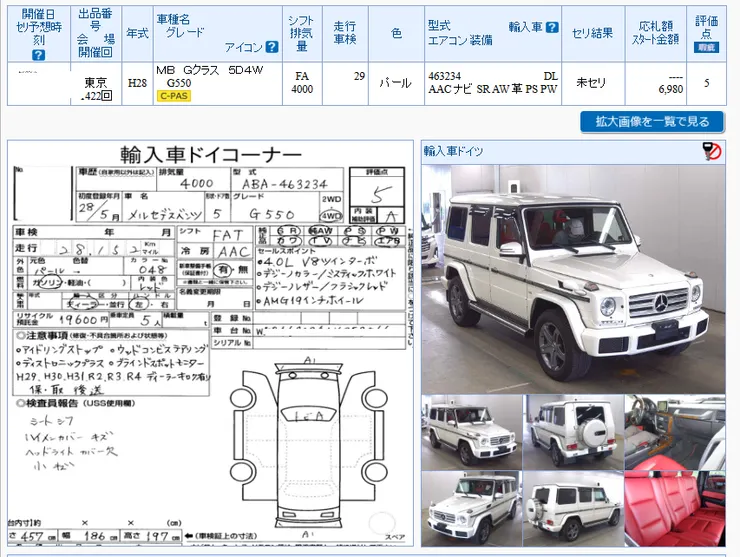The width and height of the screenshot is (740, 557).
Task: Click FA 4000 shift cell
Action: [302, 83]
